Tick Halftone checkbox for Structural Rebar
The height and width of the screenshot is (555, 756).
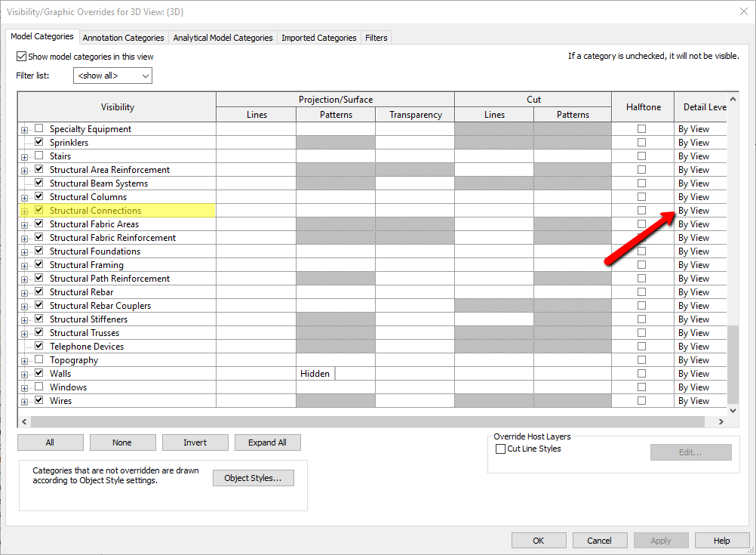641,292
